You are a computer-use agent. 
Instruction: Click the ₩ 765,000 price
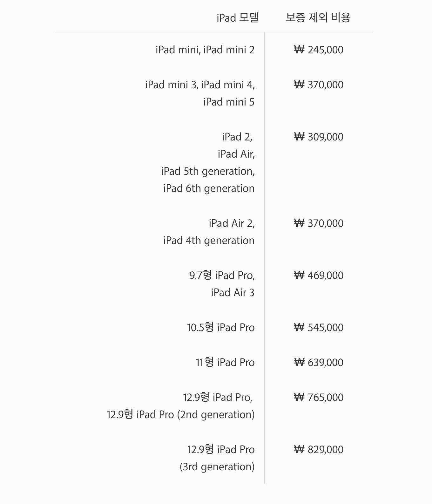(319, 398)
